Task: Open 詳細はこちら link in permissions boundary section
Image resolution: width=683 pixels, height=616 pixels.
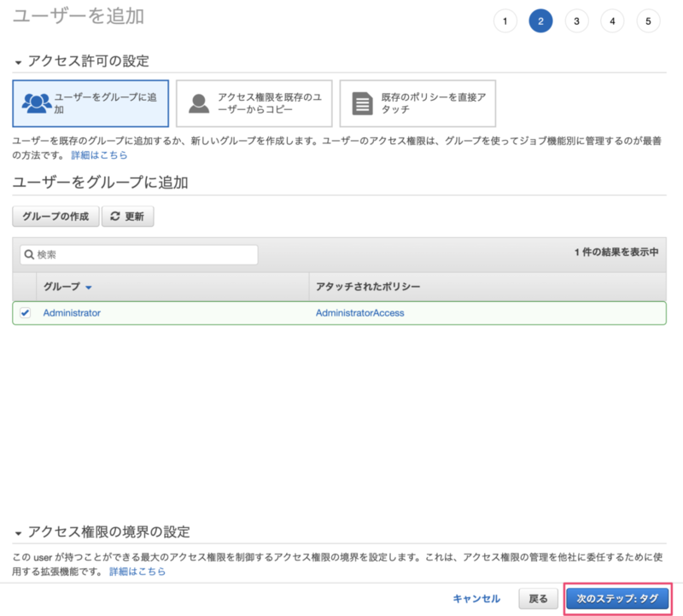Action: coord(137,571)
